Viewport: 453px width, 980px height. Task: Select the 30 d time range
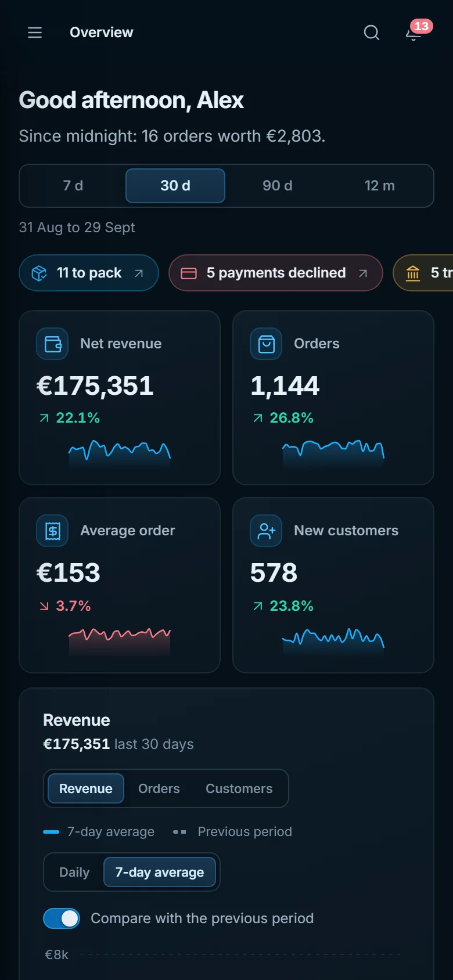coord(175,186)
